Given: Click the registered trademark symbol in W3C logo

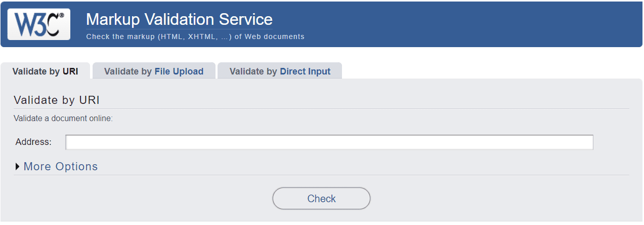Looking at the screenshot, I should point(62,16).
